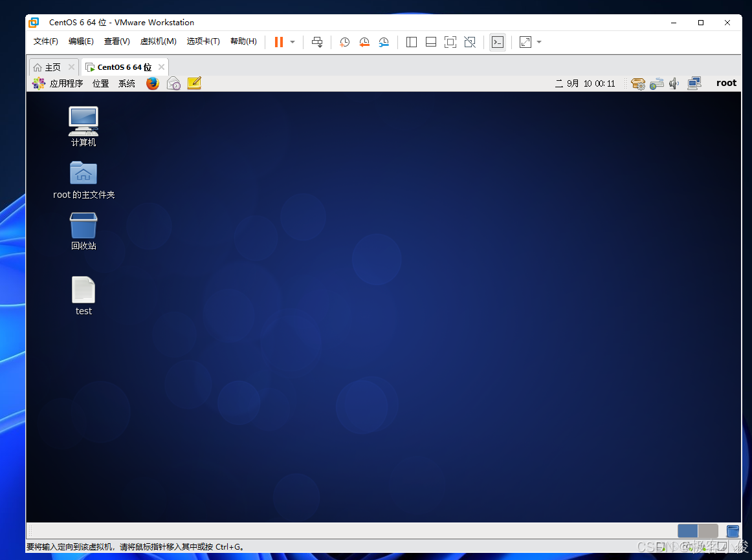Viewport: 752px width, 560px height.
Task: Close the 主页 tab
Action: pos(71,67)
